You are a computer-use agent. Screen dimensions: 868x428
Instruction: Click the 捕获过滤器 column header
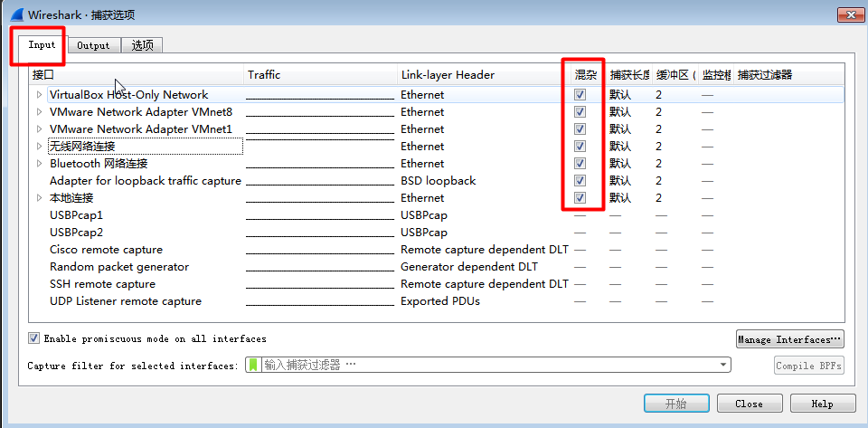[x=789, y=75]
